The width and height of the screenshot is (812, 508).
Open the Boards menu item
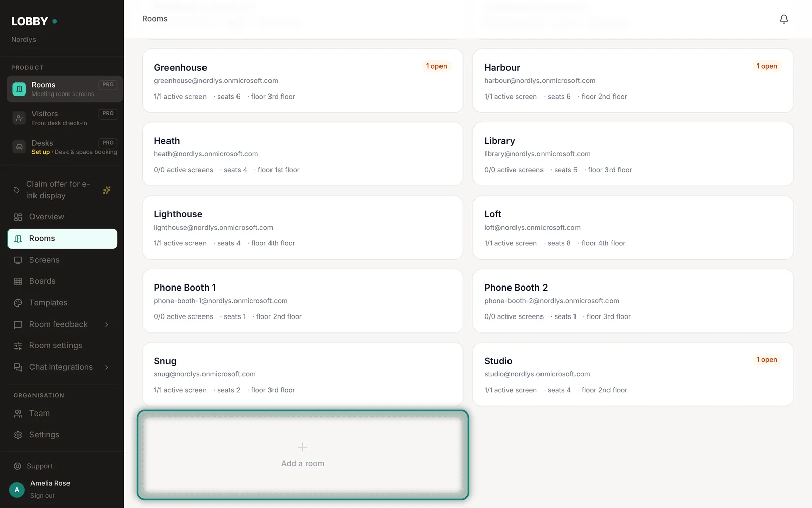(x=62, y=281)
